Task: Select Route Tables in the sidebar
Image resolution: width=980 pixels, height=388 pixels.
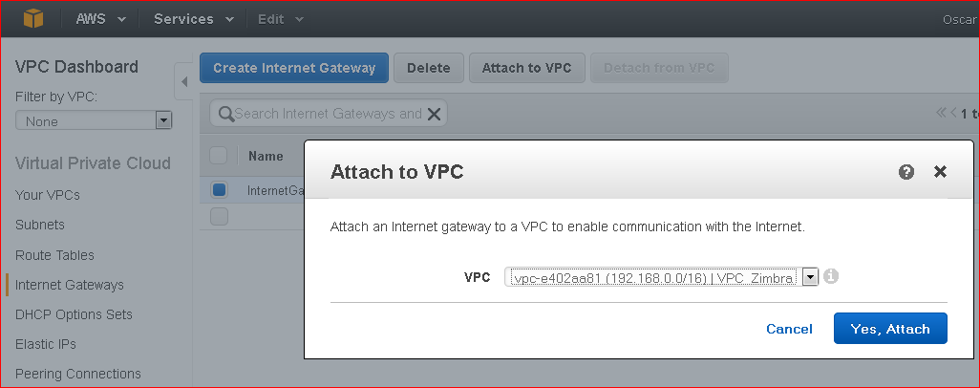Action: (54, 255)
